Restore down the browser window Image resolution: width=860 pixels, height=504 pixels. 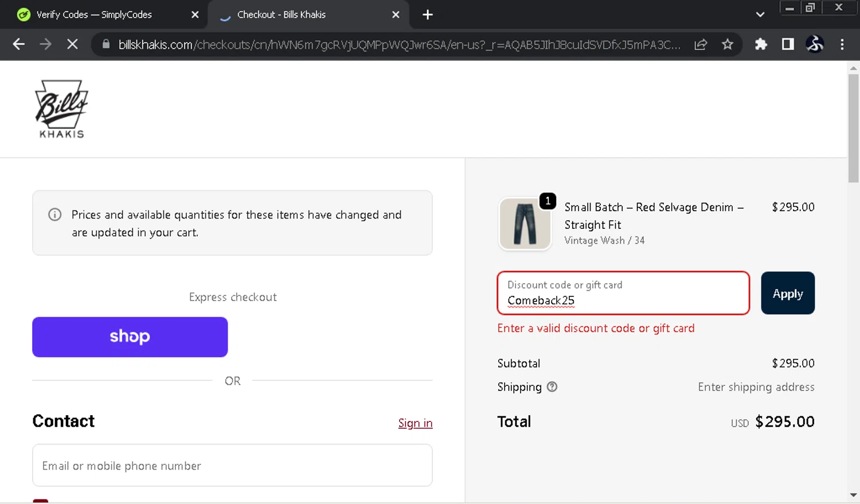pos(810,7)
